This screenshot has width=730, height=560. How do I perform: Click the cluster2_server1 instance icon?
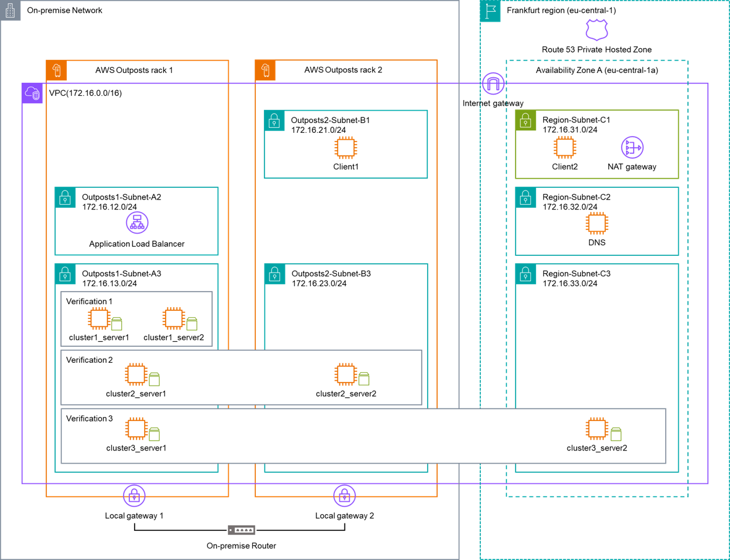coord(136,375)
